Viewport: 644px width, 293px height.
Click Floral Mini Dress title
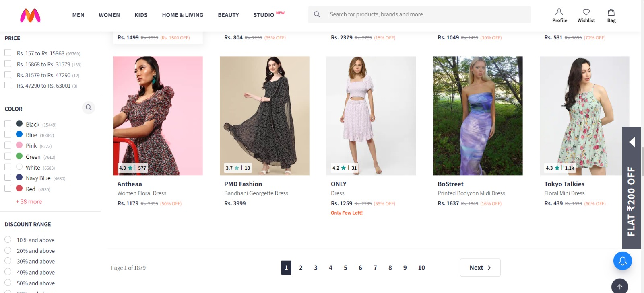pyautogui.click(x=564, y=193)
